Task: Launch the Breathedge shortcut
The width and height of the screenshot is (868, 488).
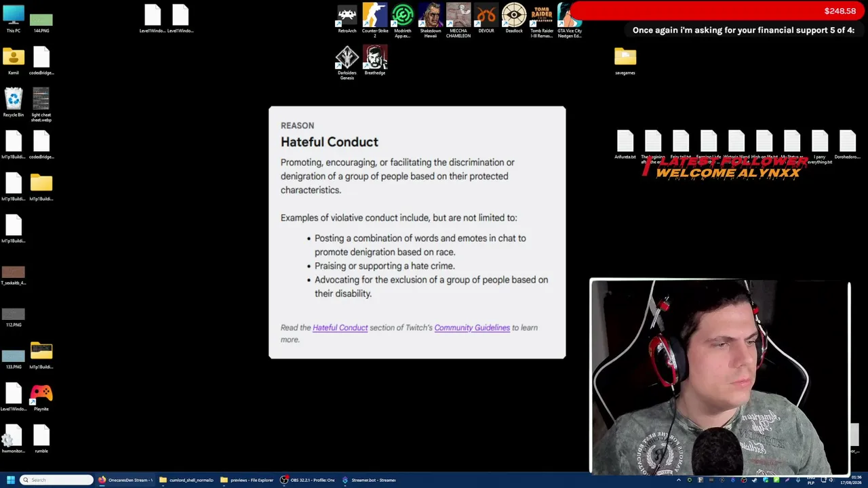Action: click(375, 60)
